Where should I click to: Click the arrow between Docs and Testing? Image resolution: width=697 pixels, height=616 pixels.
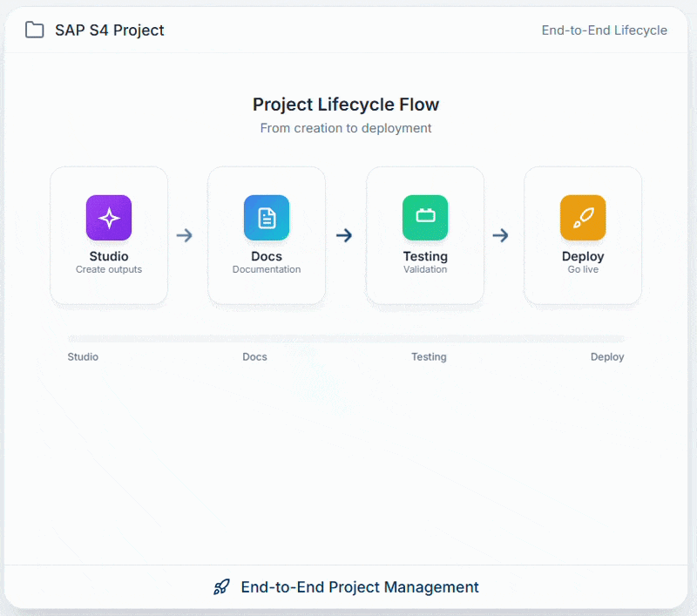[344, 235]
